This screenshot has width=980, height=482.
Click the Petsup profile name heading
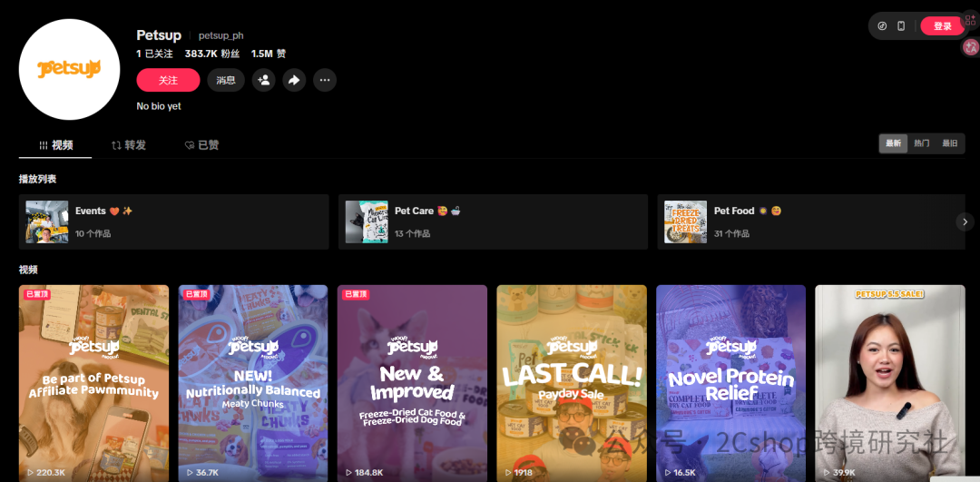159,35
